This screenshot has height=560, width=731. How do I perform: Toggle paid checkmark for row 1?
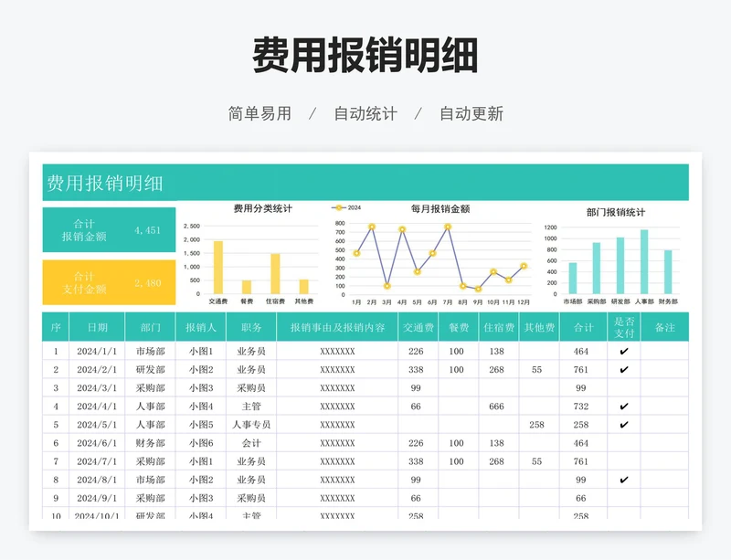pos(624,352)
